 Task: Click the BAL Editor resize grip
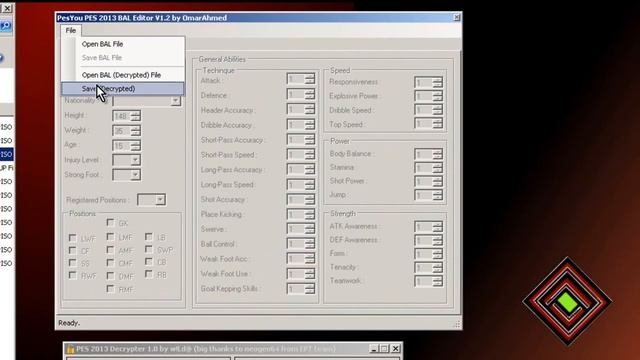(457, 324)
